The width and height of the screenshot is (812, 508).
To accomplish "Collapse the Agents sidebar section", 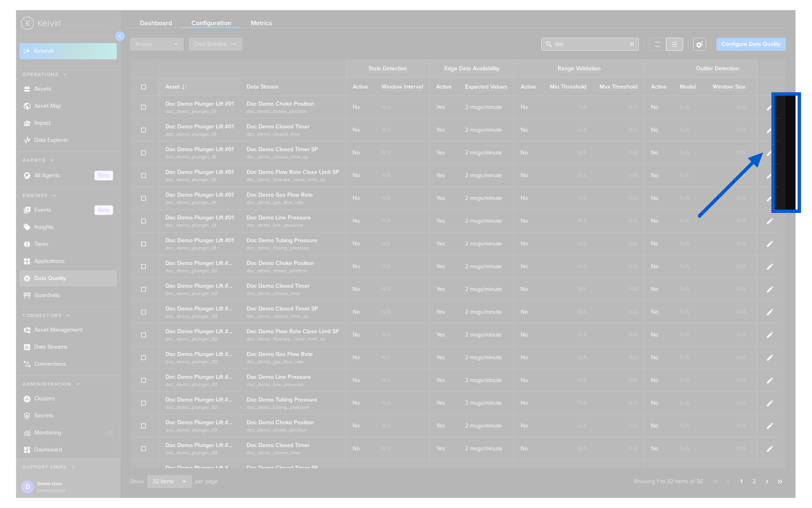I will tap(38, 160).
